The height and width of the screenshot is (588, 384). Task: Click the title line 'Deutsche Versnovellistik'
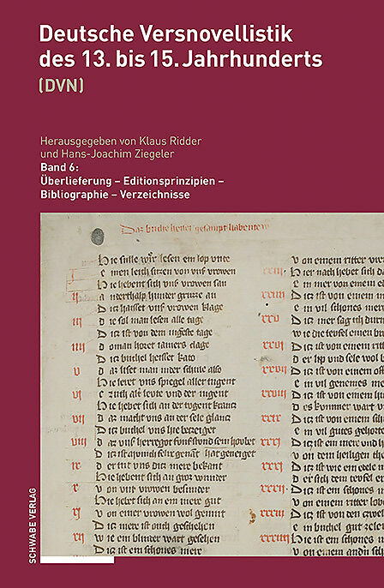(x=165, y=34)
